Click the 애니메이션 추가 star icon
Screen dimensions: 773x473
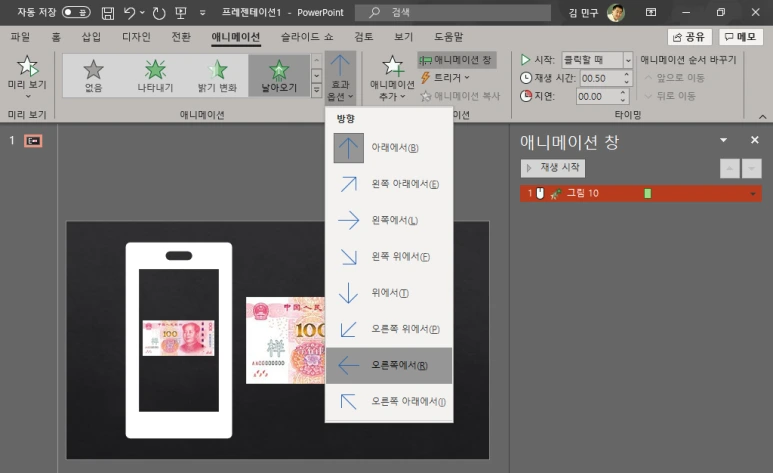(x=392, y=66)
